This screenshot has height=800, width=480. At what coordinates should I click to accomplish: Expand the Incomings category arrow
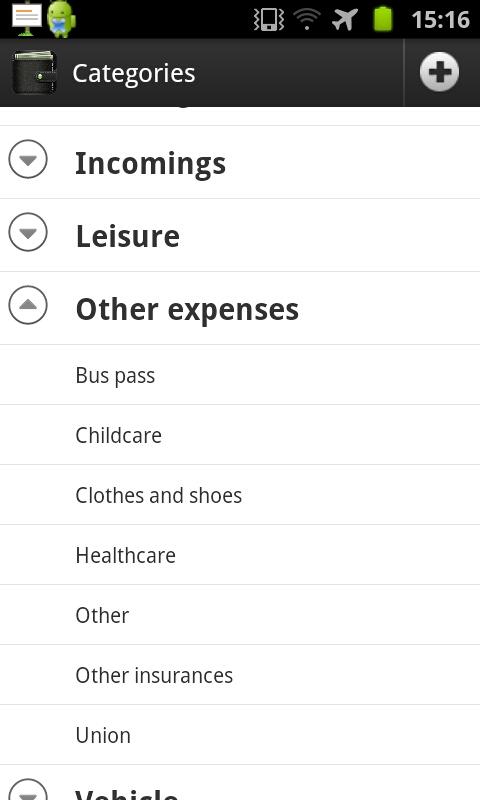click(28, 159)
